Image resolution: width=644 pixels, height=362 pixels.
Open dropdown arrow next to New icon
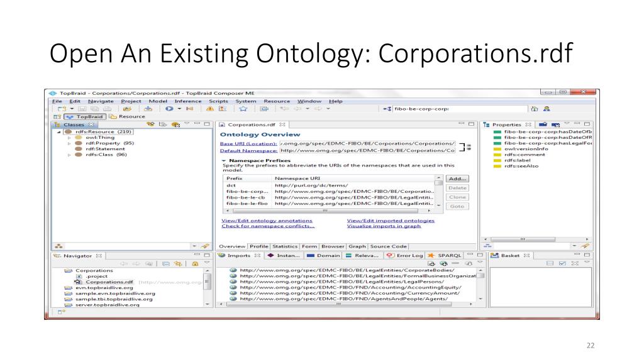pyautogui.click(x=72, y=109)
